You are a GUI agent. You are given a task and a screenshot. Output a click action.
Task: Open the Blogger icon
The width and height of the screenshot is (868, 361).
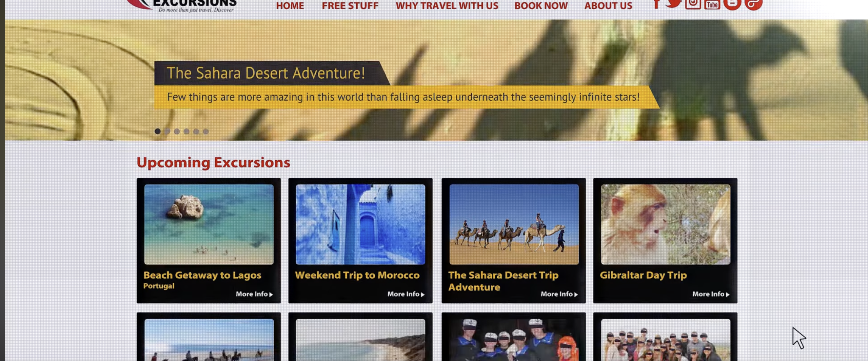pos(732,4)
